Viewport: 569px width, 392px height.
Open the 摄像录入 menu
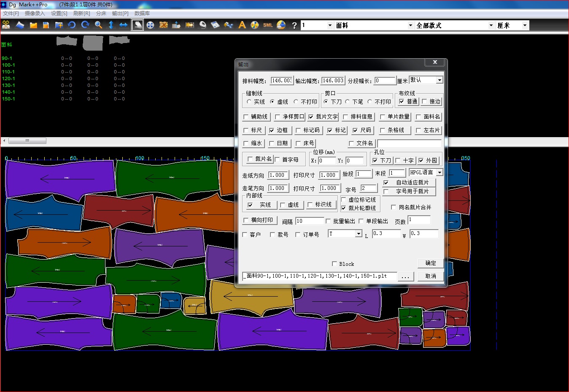(x=35, y=14)
